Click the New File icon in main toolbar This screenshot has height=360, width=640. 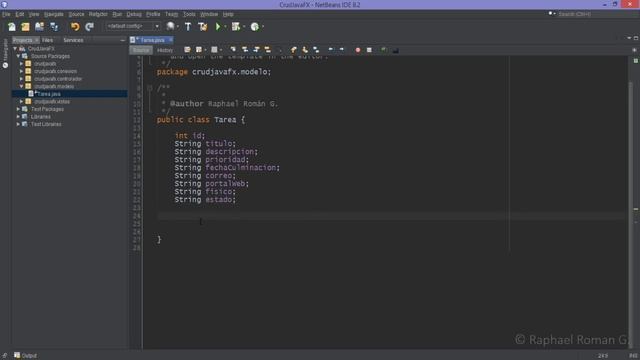pos(11,27)
